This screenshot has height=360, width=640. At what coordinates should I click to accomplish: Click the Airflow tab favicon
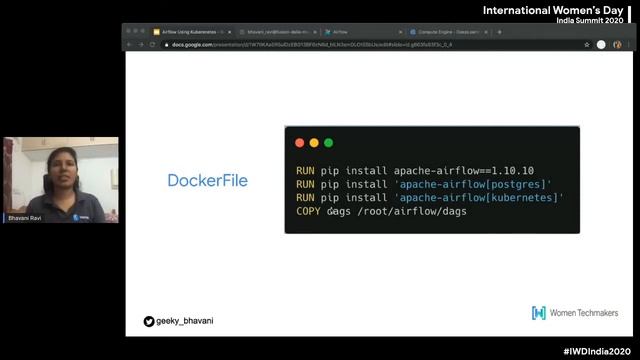tap(327, 32)
